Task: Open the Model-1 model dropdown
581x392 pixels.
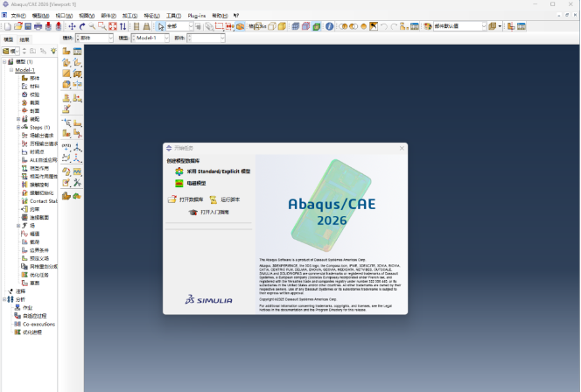Action: pos(150,38)
